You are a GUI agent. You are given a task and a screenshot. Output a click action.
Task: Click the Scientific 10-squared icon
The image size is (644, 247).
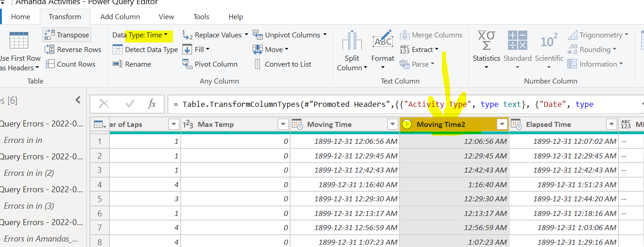tap(549, 41)
